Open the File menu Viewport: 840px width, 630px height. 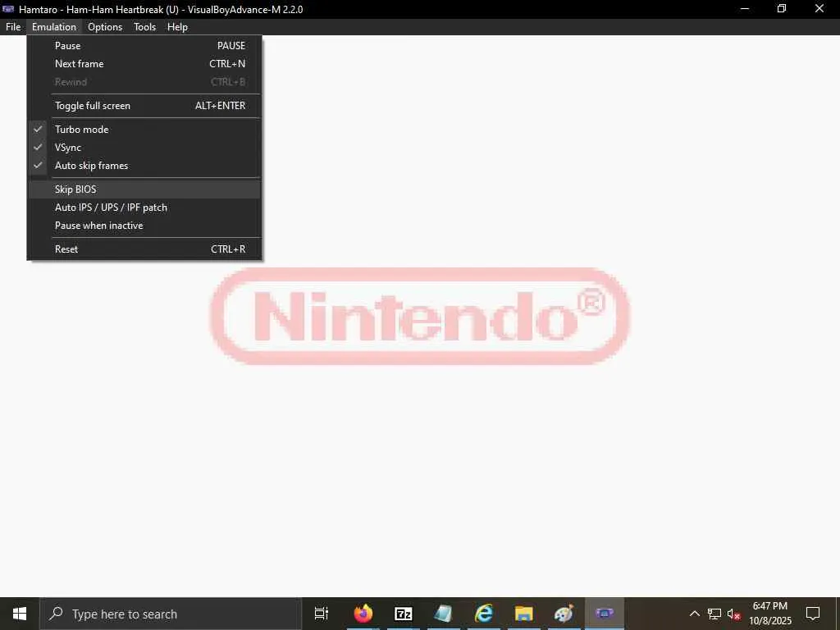click(x=13, y=27)
